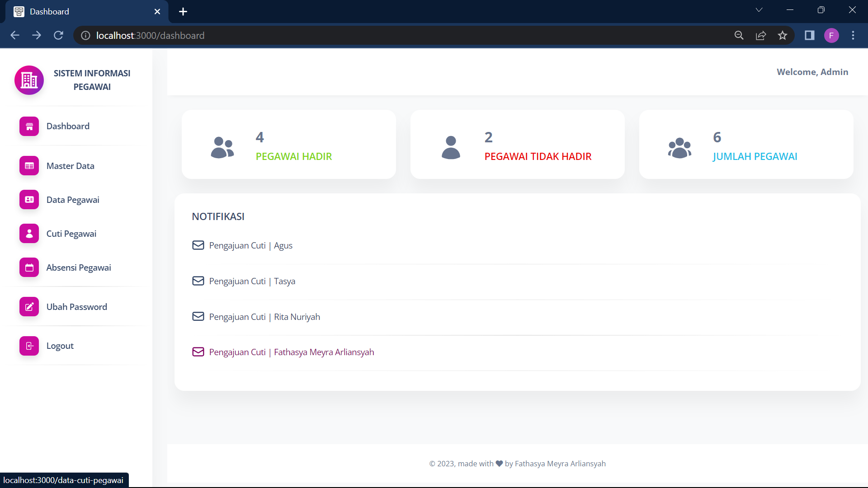Click the Master Data table icon

29,166
